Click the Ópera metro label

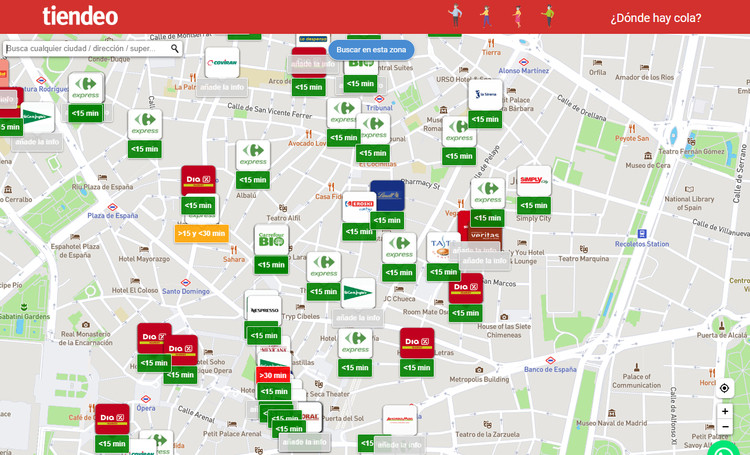[146, 408]
